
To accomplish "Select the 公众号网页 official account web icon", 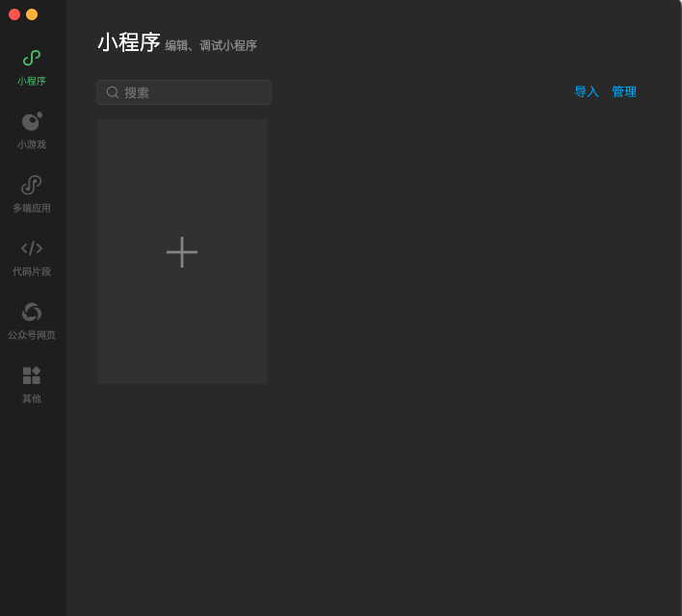I will click(x=32, y=312).
